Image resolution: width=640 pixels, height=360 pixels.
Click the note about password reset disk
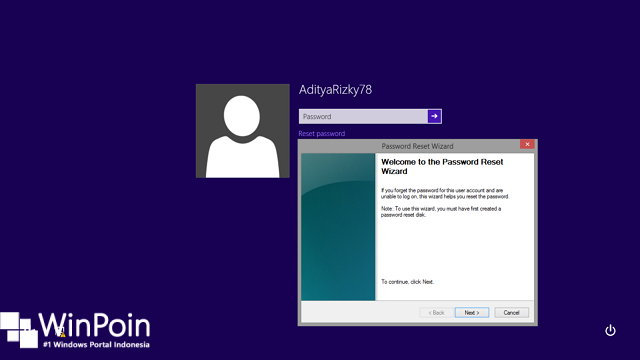pos(441,211)
